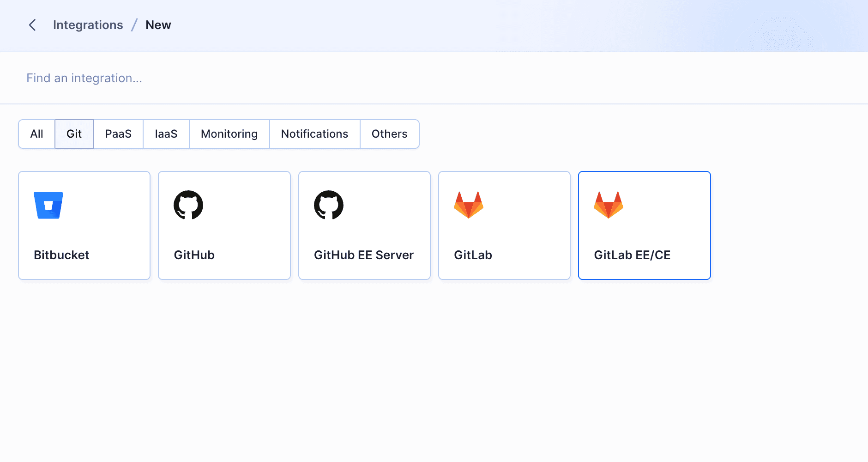Click the GitLab fox logo icon
868x462 pixels.
(469, 205)
